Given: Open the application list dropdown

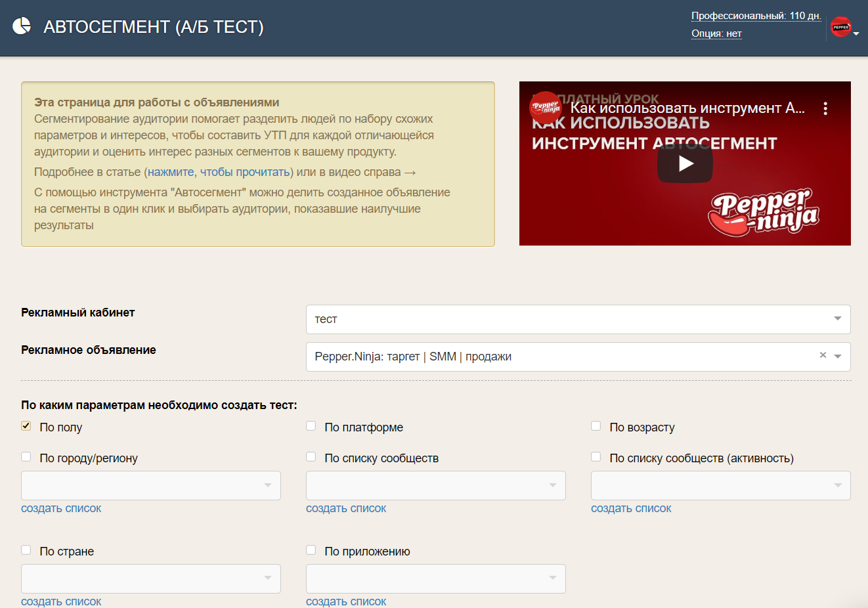Looking at the screenshot, I should point(436,578).
